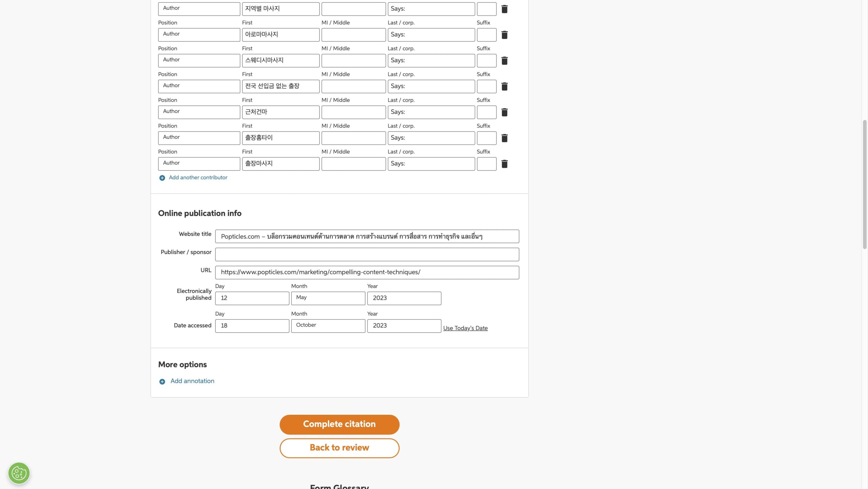Viewport: 868px width, 489px height.
Task: Remove the 출장홈타이 author using trash icon
Action: pos(504,138)
